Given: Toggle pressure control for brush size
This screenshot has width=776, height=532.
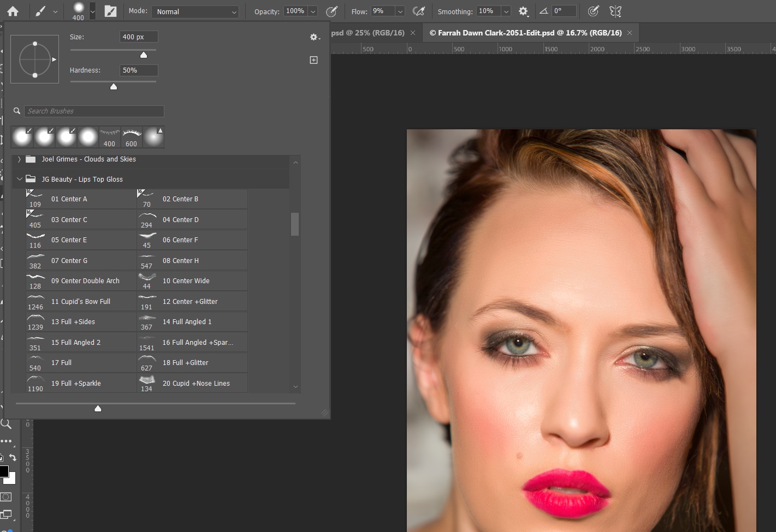Looking at the screenshot, I should pyautogui.click(x=593, y=11).
